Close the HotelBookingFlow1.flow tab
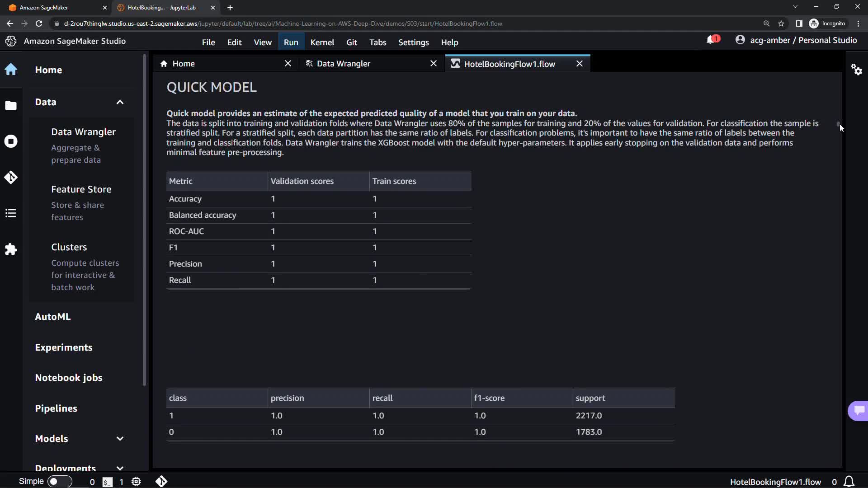 coord(579,64)
